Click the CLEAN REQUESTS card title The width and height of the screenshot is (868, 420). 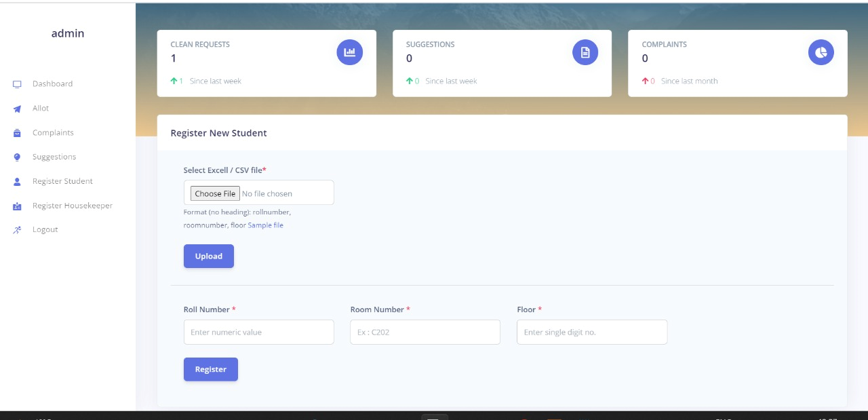[200, 45]
